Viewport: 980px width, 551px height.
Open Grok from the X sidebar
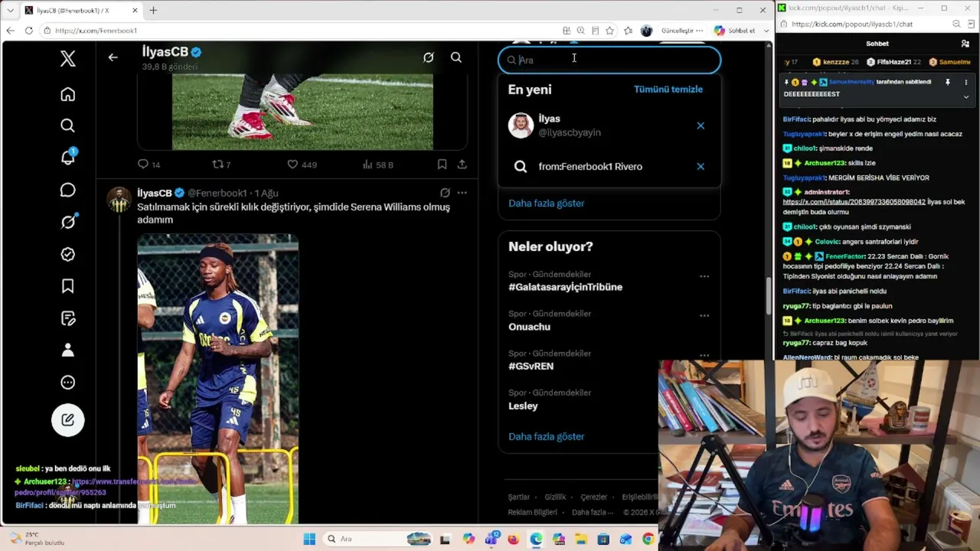(x=68, y=222)
